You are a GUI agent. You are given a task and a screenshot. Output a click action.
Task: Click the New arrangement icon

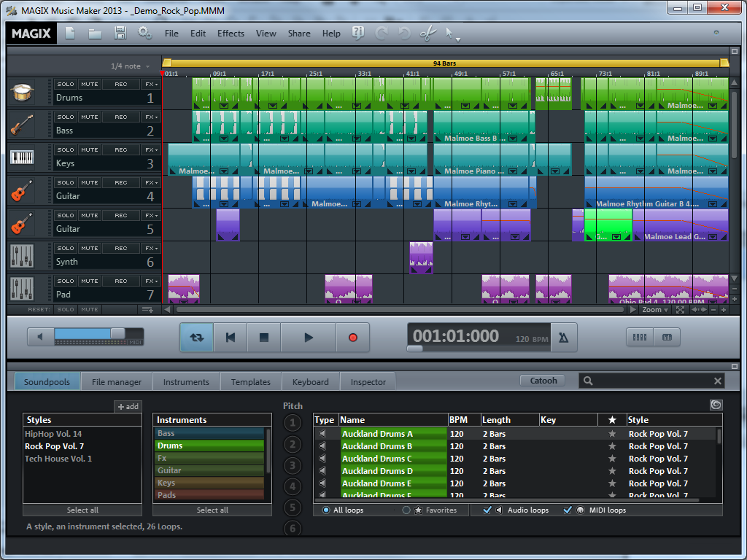[71, 34]
